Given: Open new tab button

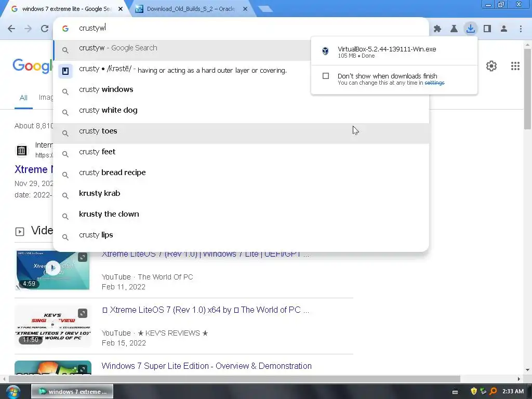Looking at the screenshot, I should (265, 9).
